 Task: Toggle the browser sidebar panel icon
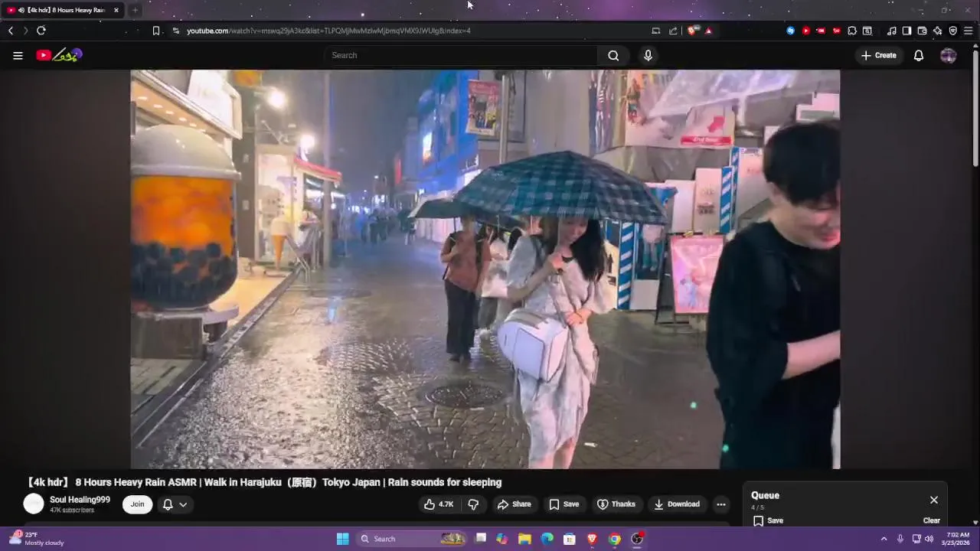tap(906, 31)
